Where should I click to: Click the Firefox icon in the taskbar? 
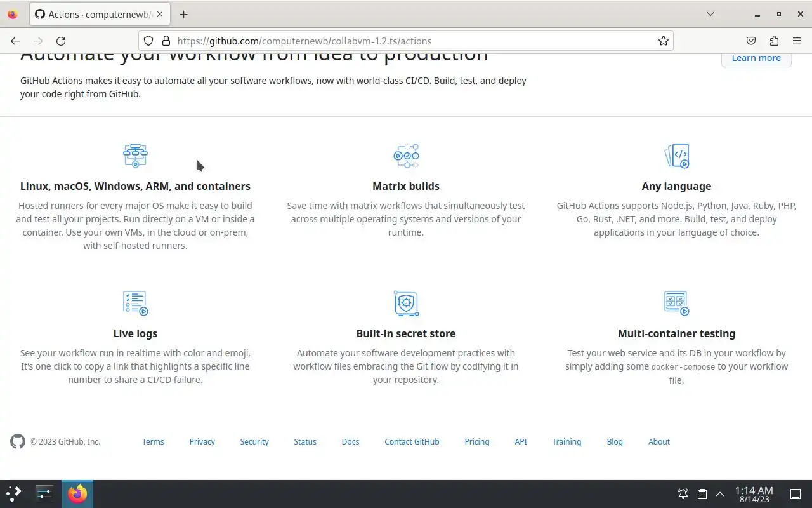(77, 493)
